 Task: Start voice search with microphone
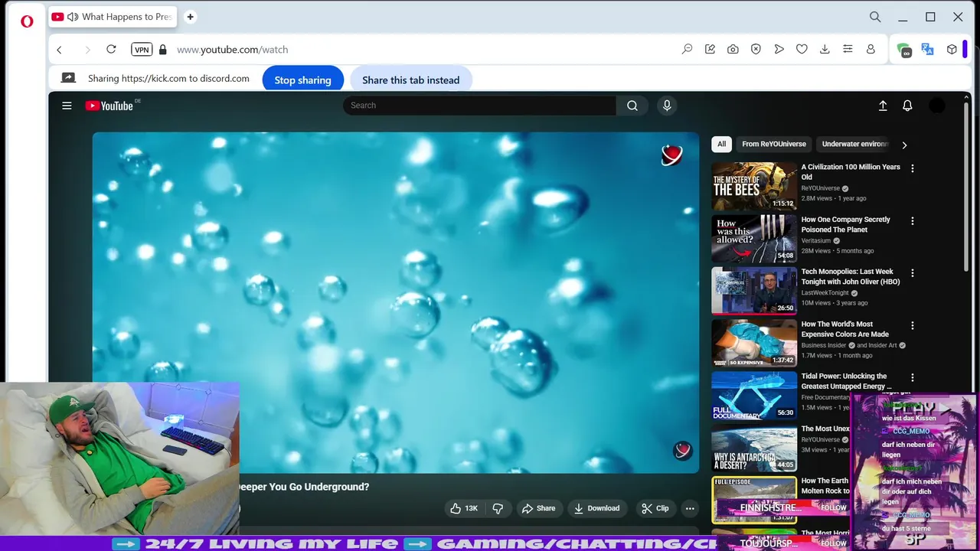click(667, 106)
